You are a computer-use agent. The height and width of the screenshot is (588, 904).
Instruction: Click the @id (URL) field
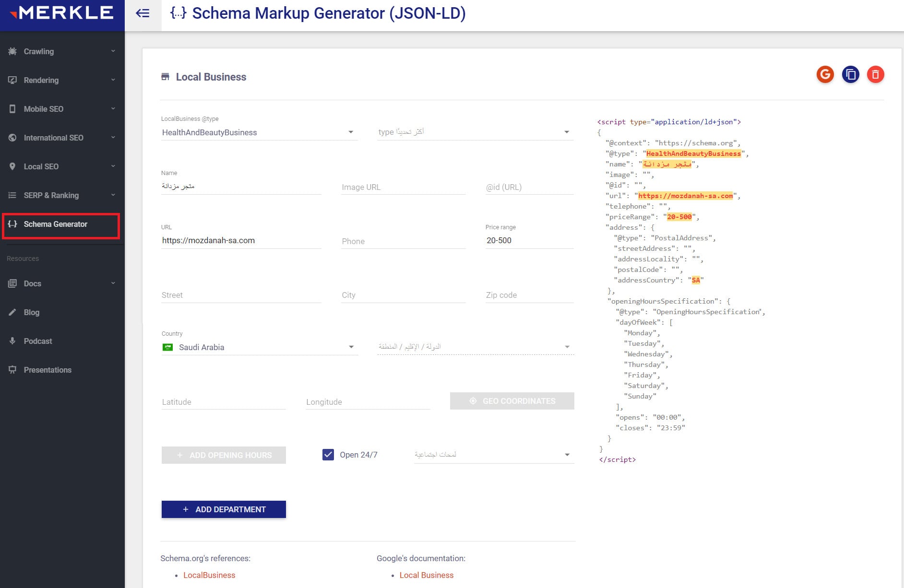(x=529, y=187)
